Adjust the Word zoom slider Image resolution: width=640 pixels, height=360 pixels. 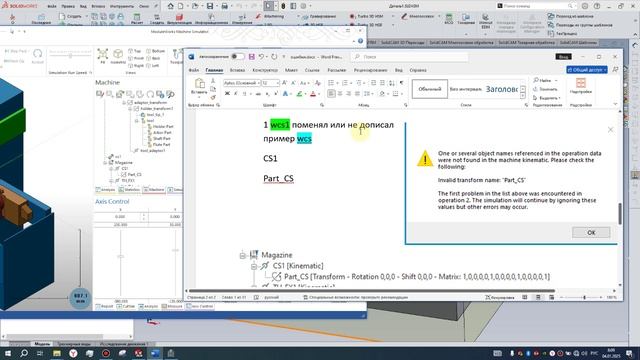(x=584, y=298)
